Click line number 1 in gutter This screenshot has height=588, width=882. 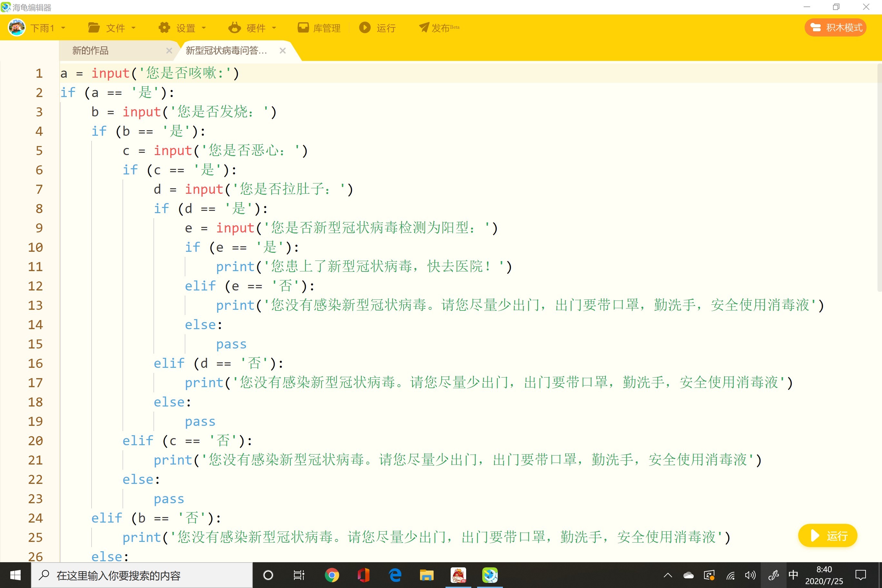coord(39,73)
